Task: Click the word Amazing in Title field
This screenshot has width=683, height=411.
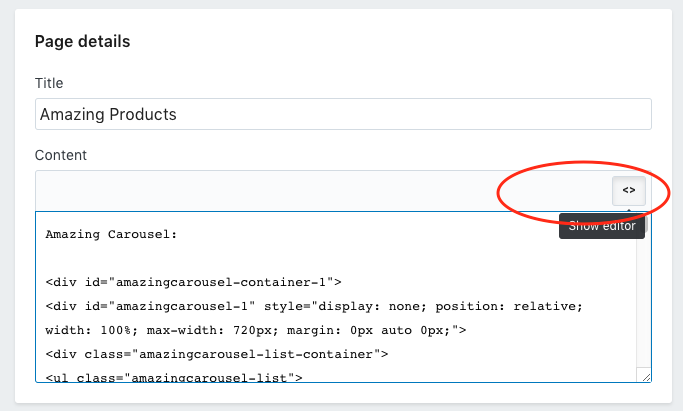Action: click(70, 114)
